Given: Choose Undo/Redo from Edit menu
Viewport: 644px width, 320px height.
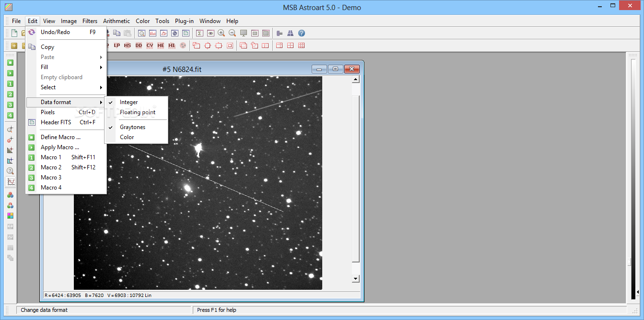Looking at the screenshot, I should point(66,32).
